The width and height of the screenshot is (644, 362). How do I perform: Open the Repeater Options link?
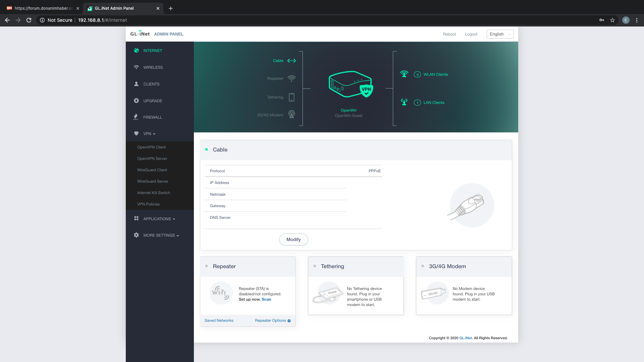click(270, 320)
